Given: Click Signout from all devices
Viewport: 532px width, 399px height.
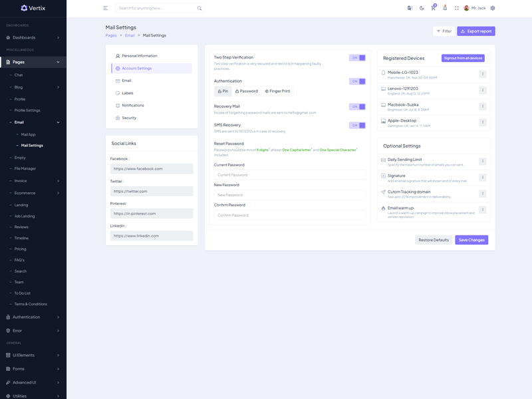Looking at the screenshot, I should 463,59.
